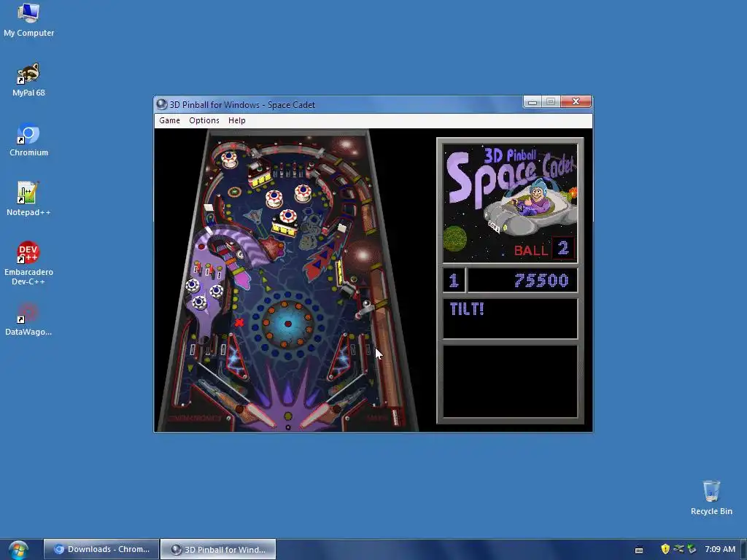Select the Embarcadero Dev-C++ shortcut

(x=28, y=263)
